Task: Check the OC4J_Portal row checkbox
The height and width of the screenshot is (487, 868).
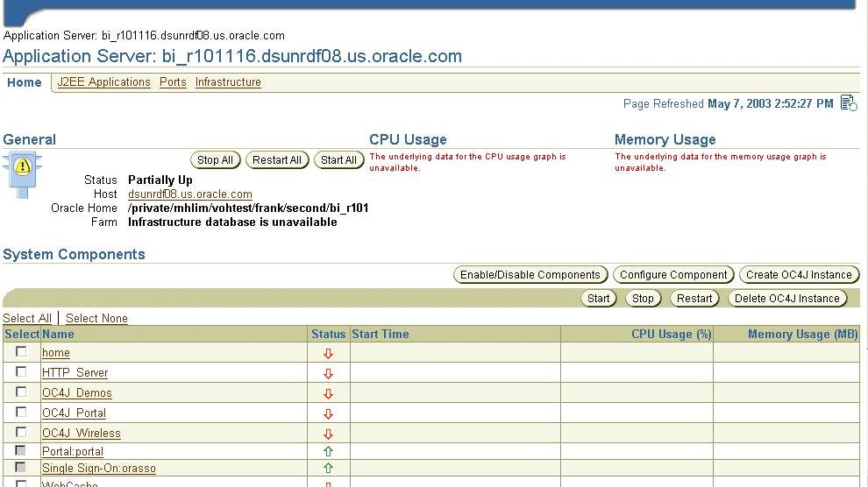Action: 21,412
